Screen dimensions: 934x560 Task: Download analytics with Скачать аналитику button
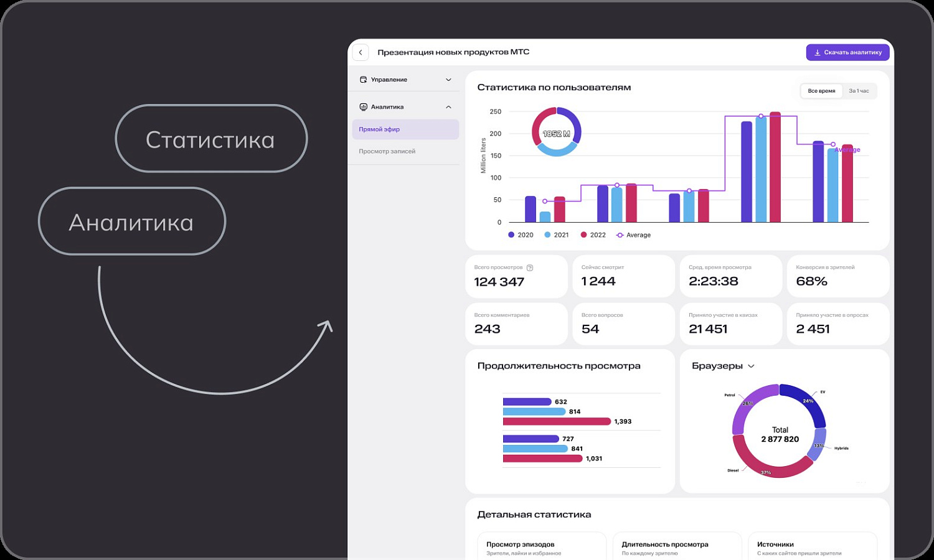point(847,52)
